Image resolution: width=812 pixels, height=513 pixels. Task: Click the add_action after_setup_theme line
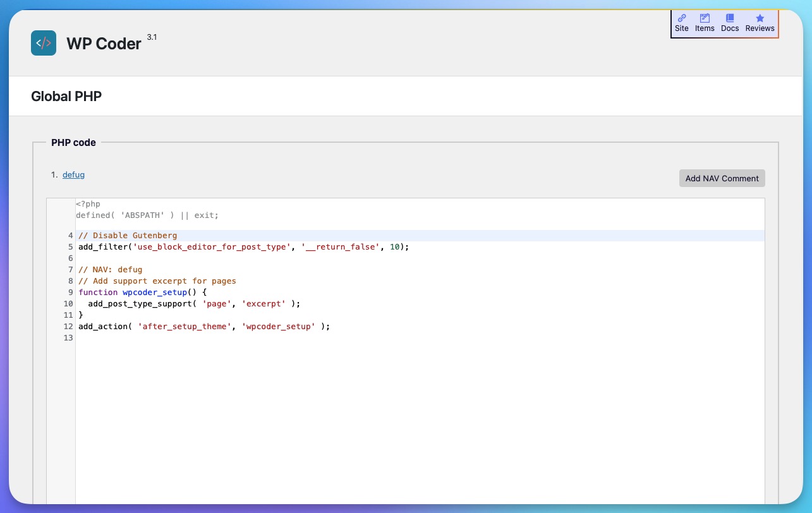pyautogui.click(x=204, y=327)
